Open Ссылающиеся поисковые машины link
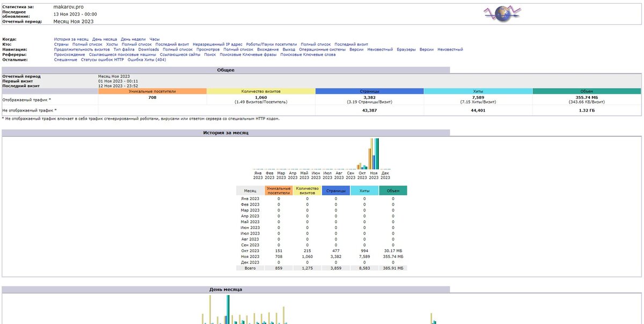This screenshot has height=324, width=644. coord(122,55)
